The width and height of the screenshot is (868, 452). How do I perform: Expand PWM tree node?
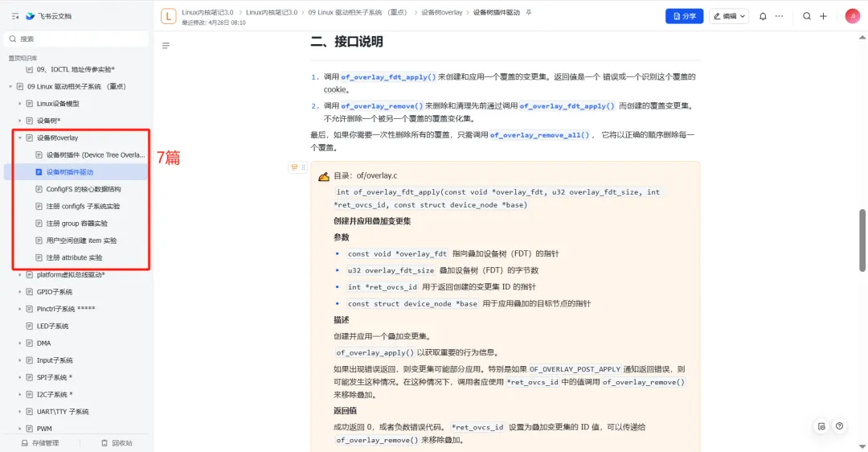(19, 429)
